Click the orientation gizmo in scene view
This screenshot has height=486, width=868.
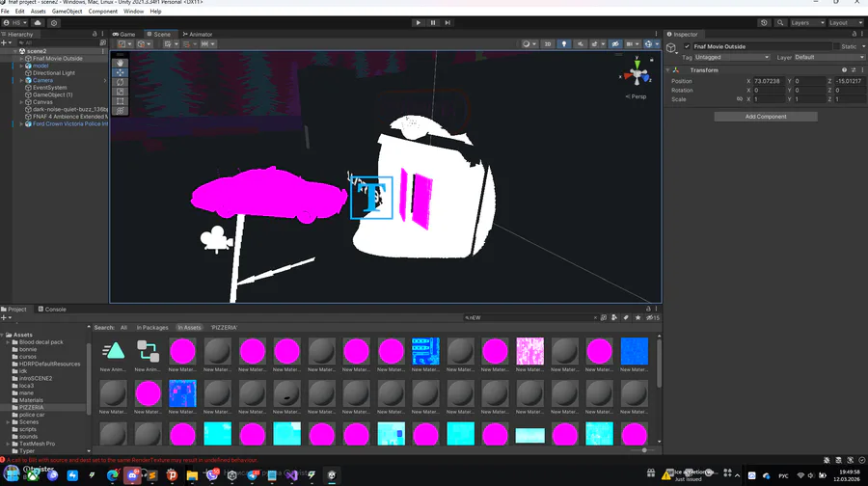click(x=637, y=73)
